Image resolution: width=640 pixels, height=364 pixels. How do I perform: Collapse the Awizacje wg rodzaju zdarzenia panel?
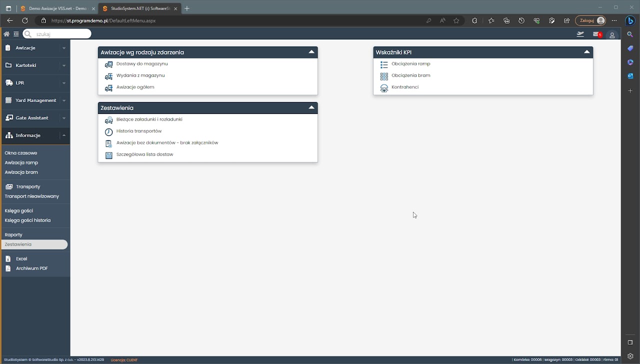click(x=311, y=52)
